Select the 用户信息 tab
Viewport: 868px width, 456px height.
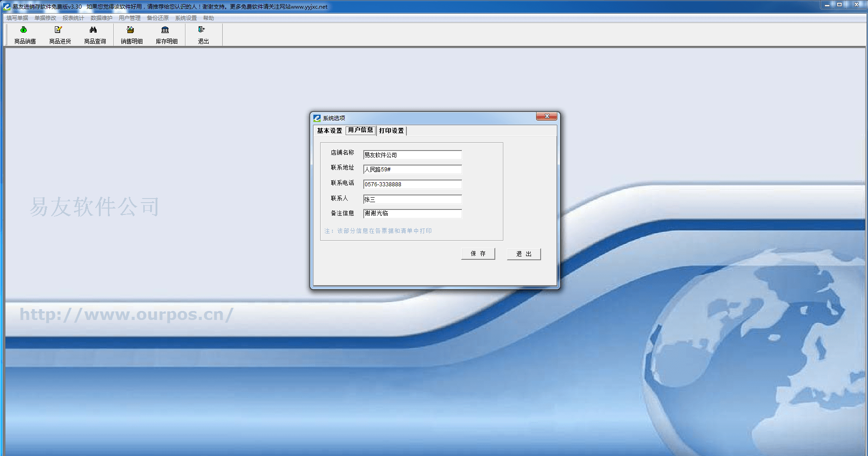[x=361, y=130]
